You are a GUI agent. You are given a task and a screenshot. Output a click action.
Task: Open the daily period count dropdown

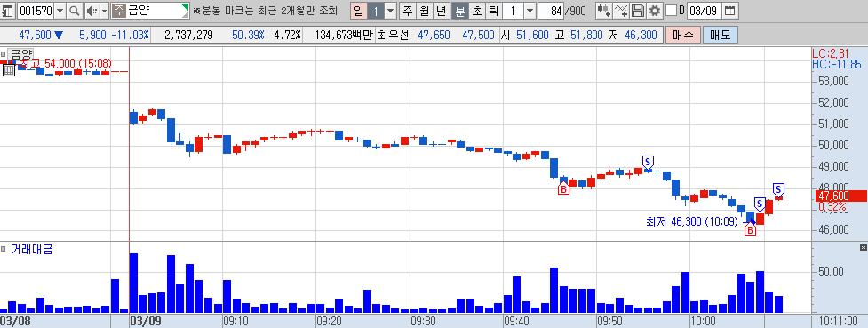click(x=390, y=10)
